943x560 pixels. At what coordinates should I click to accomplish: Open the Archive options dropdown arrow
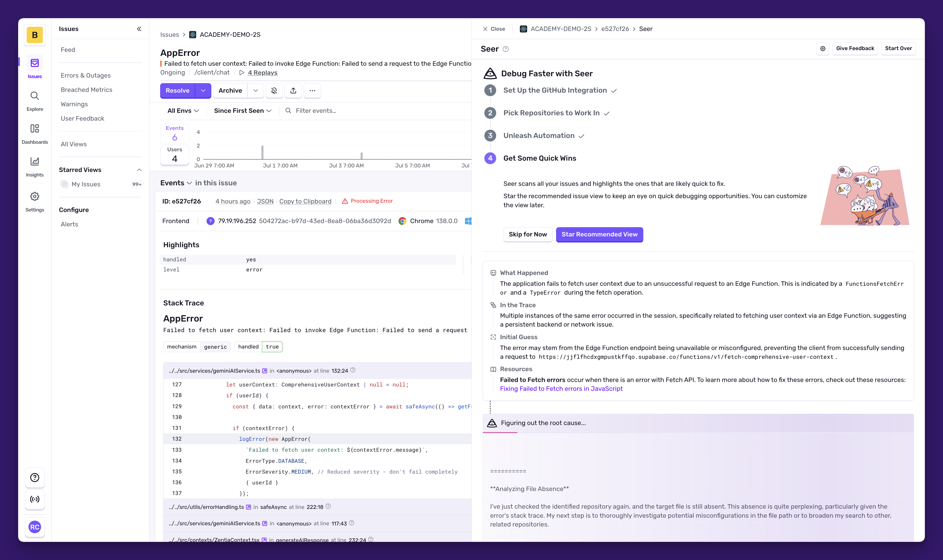pyautogui.click(x=255, y=91)
